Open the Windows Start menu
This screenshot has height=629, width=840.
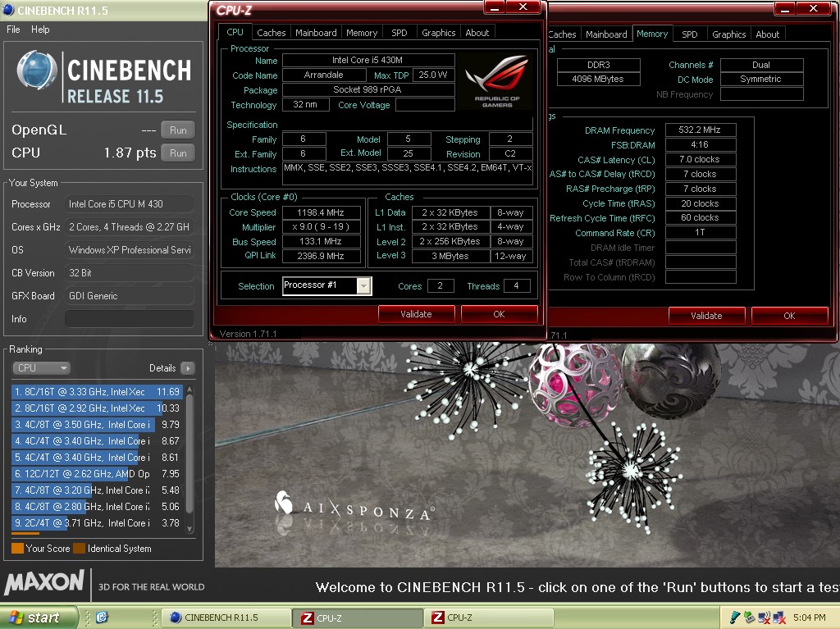point(38,618)
